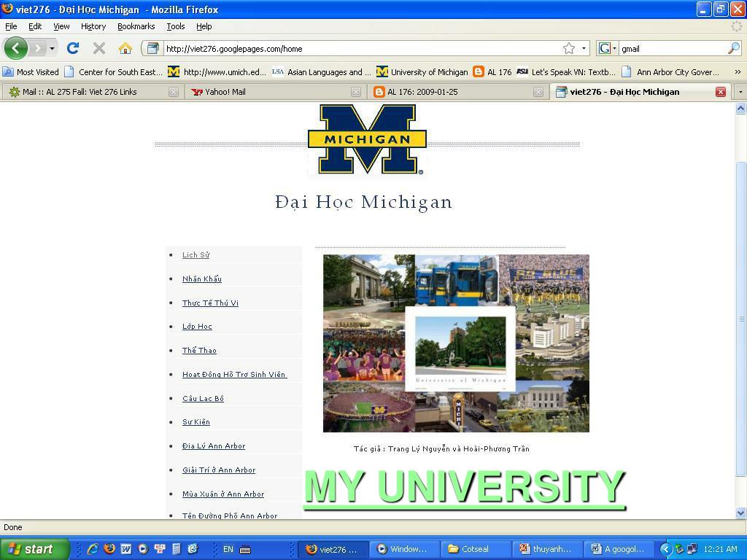
Task: Open the AL 176 Blogger bookmark
Action: pyautogui.click(x=492, y=72)
